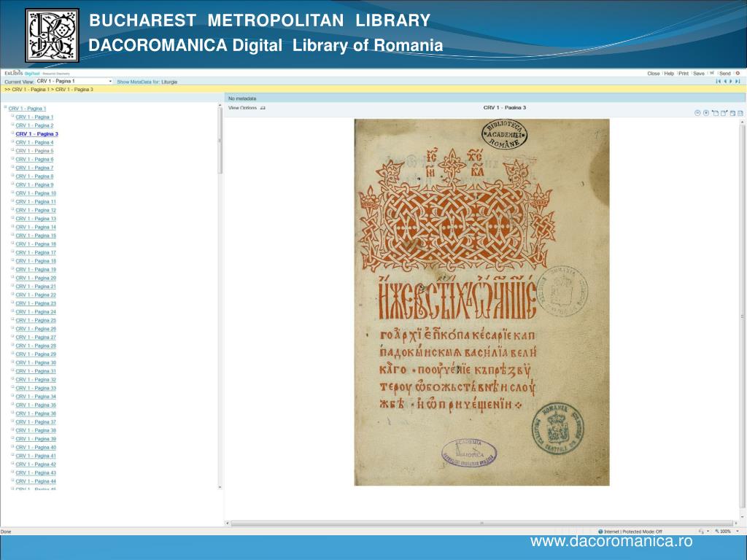The height and width of the screenshot is (560, 747).
Task: Click the red icon after Send
Action: tap(738, 74)
